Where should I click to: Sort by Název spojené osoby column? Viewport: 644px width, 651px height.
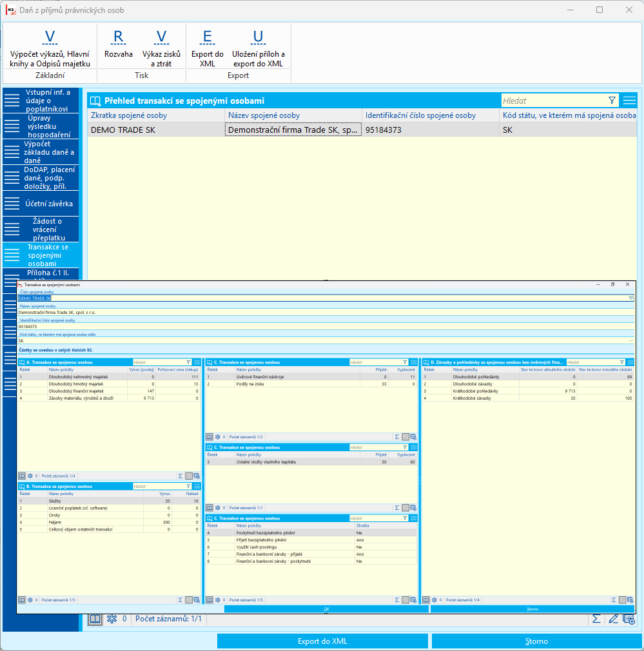[293, 115]
